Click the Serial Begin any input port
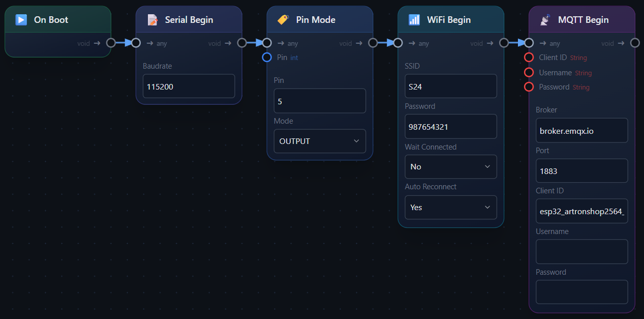This screenshot has width=644, height=319. tap(136, 43)
